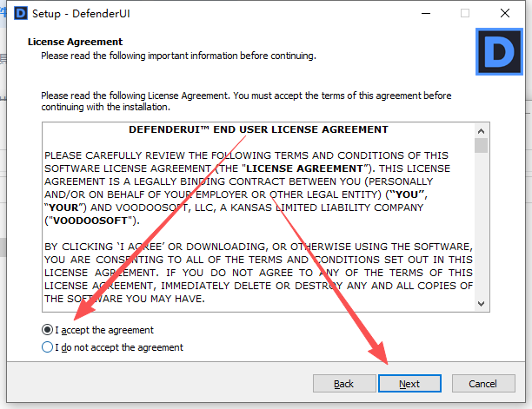532x409 pixels.
Task: Click the license text scroll up arrow
Action: 481,131
